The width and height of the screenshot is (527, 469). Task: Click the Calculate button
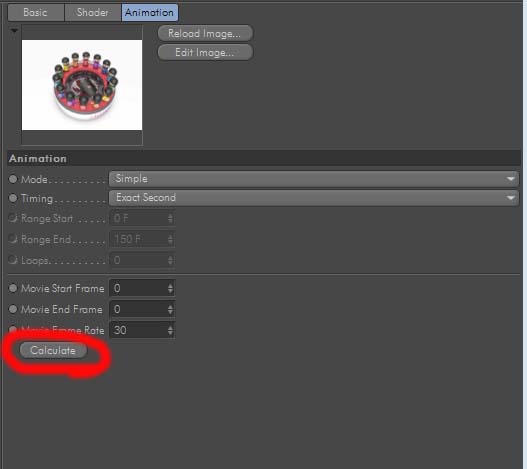53,350
